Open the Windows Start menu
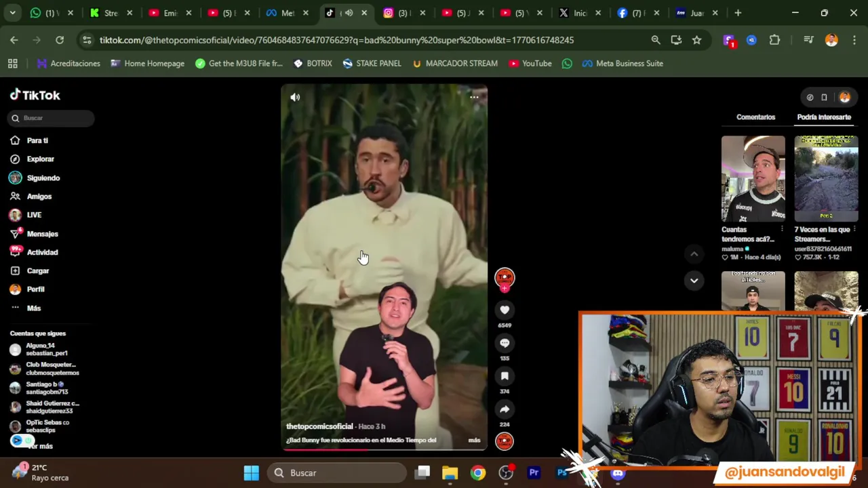This screenshot has height=488, width=868. pos(251,473)
